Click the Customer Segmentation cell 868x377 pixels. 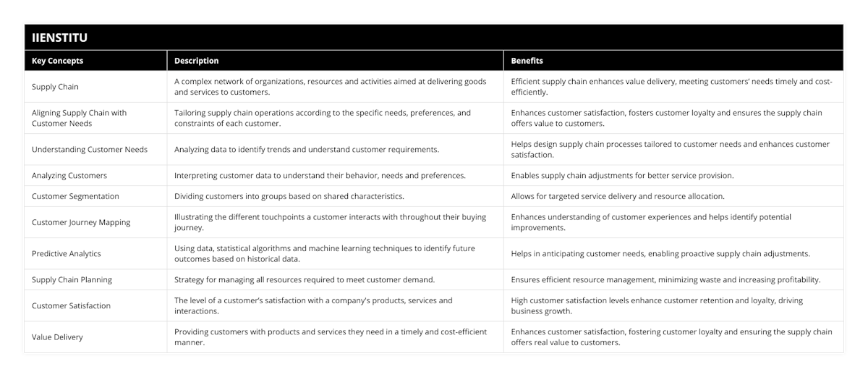(76, 196)
